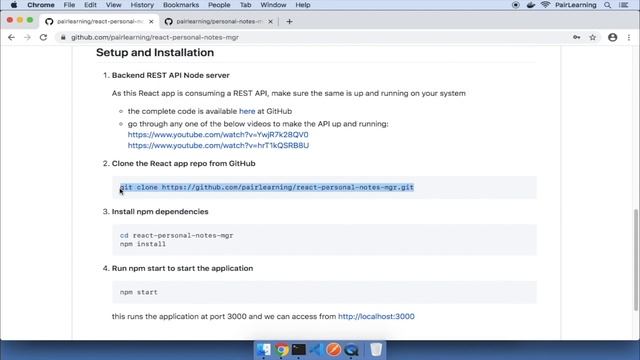Open the Chrome three-dot menu
Screen dimensions: 640x360
click(629, 37)
